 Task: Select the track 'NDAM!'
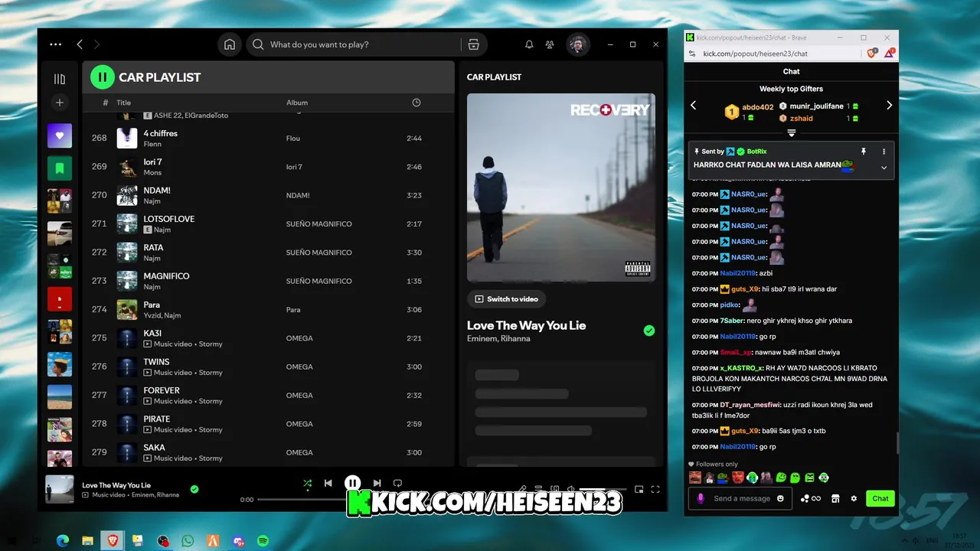pos(157,191)
